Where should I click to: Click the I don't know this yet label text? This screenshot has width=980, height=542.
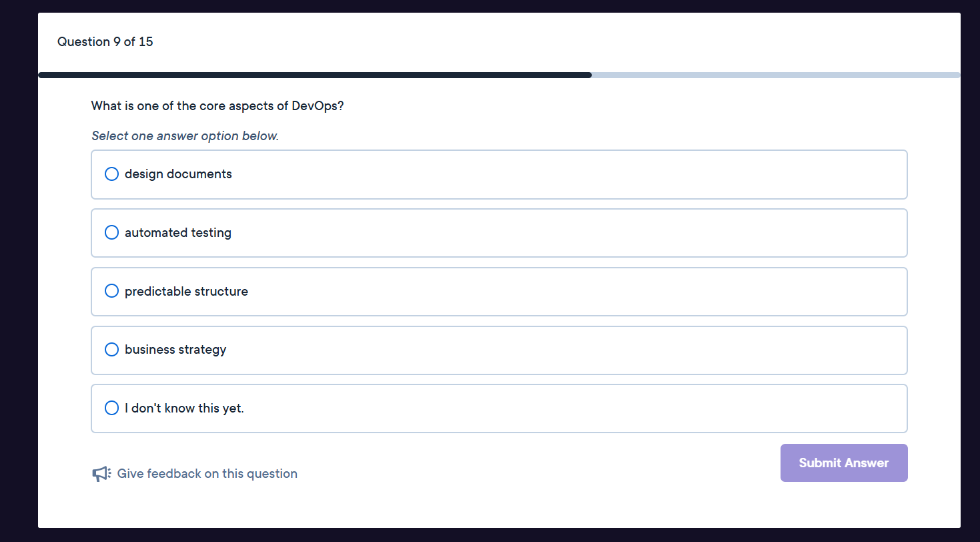pos(184,409)
